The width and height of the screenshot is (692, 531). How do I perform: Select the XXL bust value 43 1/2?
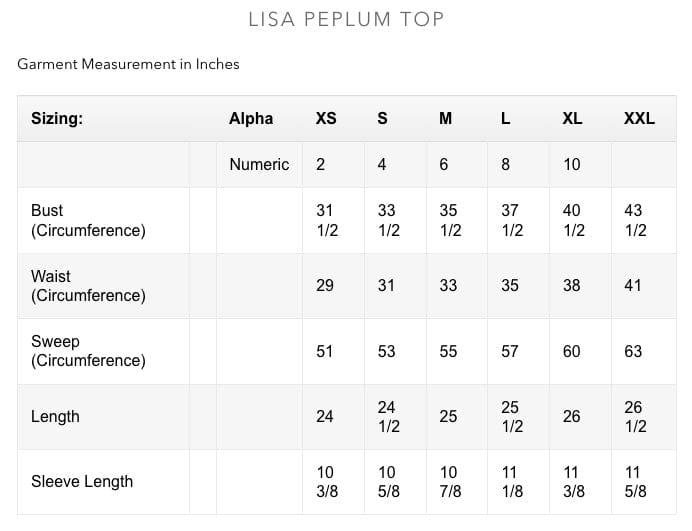point(634,220)
